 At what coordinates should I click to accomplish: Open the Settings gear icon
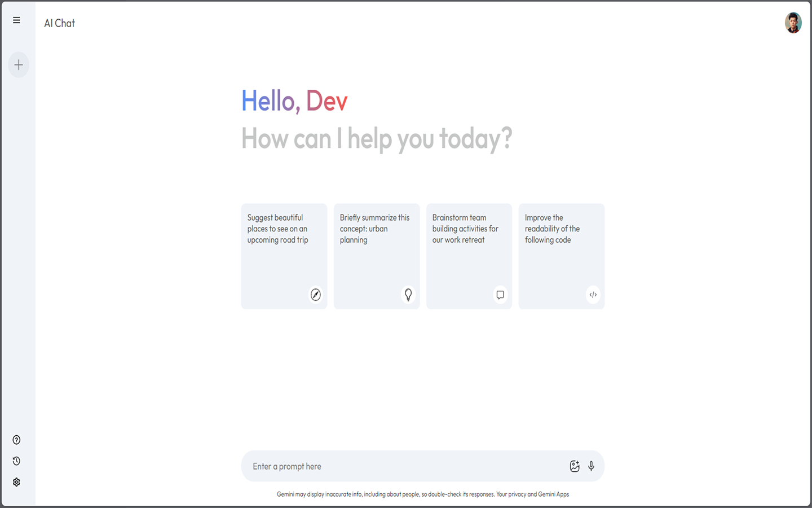point(16,482)
